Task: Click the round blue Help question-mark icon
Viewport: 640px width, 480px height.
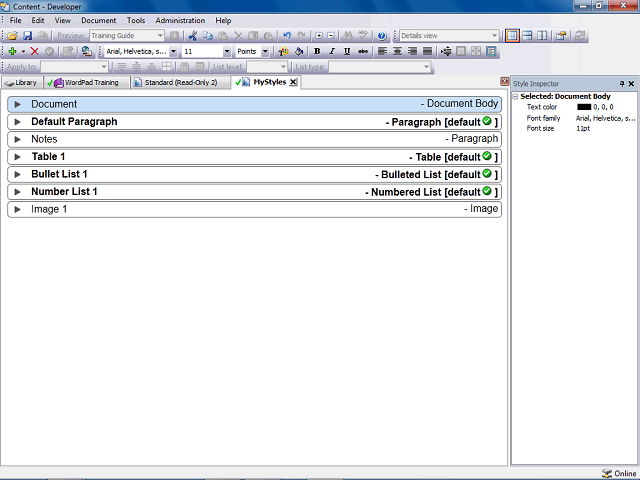Action: tap(382, 36)
